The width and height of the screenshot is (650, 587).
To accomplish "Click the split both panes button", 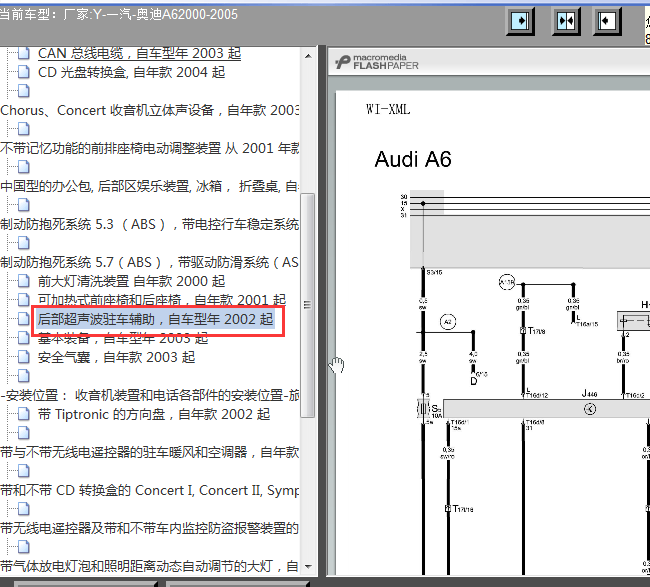I will pos(566,21).
